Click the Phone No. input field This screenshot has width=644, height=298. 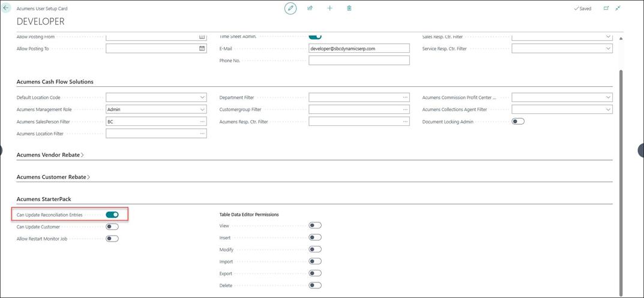pyautogui.click(x=359, y=61)
